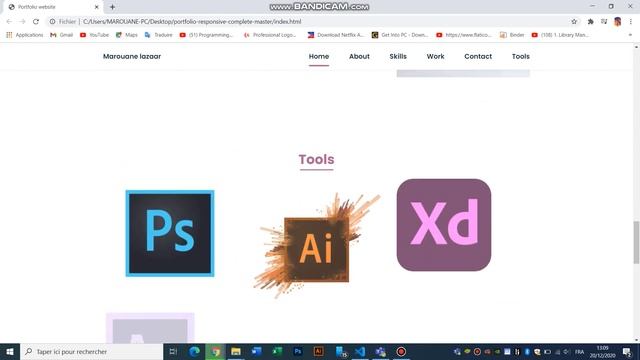
Task: Open the volume icon in system tray
Action: coord(567,351)
